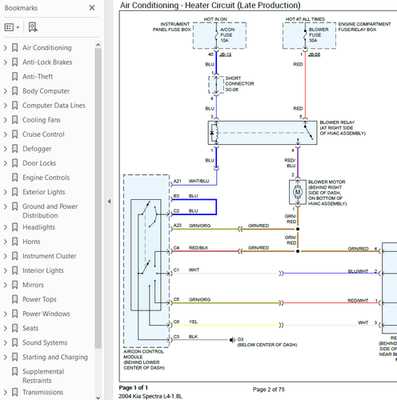This screenshot has width=397, height=400.
Task: Expand the Computer Data Lines bookmark
Action: (5, 105)
